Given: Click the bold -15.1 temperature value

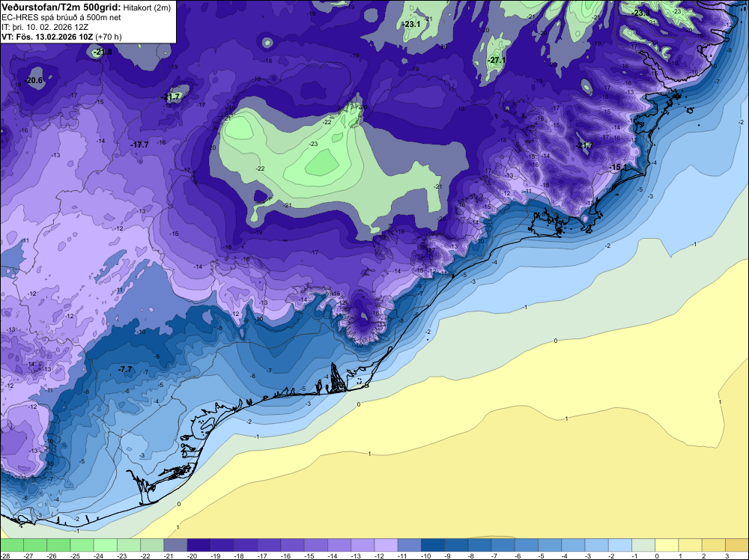Looking at the screenshot, I should tap(619, 167).
